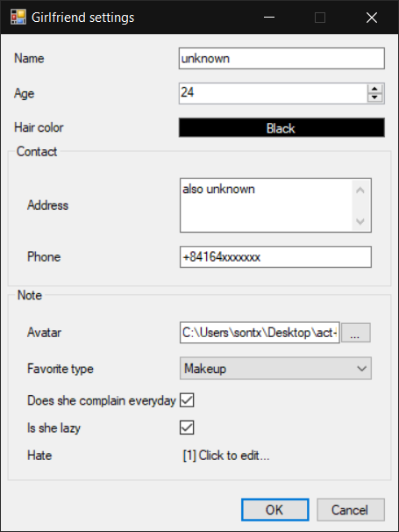This screenshot has height=532, width=399.
Task: Increase Age with the up spinner arrow
Action: pyautogui.click(x=374, y=89)
